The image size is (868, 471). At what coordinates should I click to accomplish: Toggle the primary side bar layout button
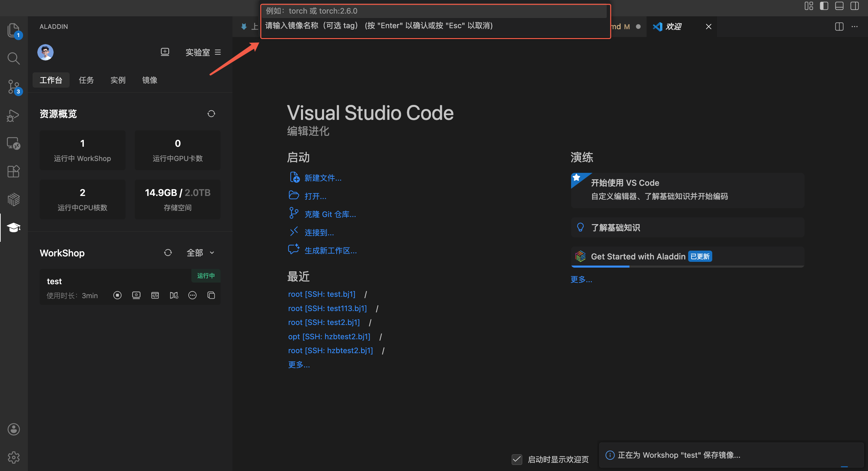824,6
